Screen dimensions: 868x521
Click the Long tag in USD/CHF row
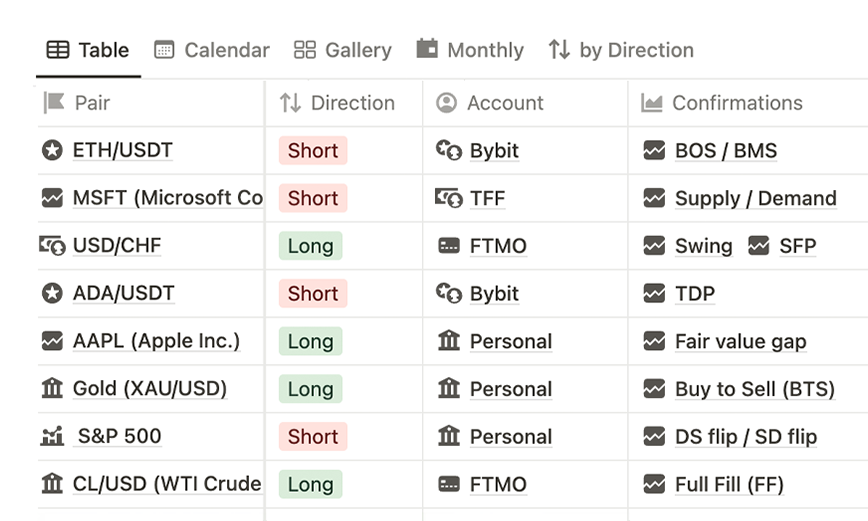[310, 246]
